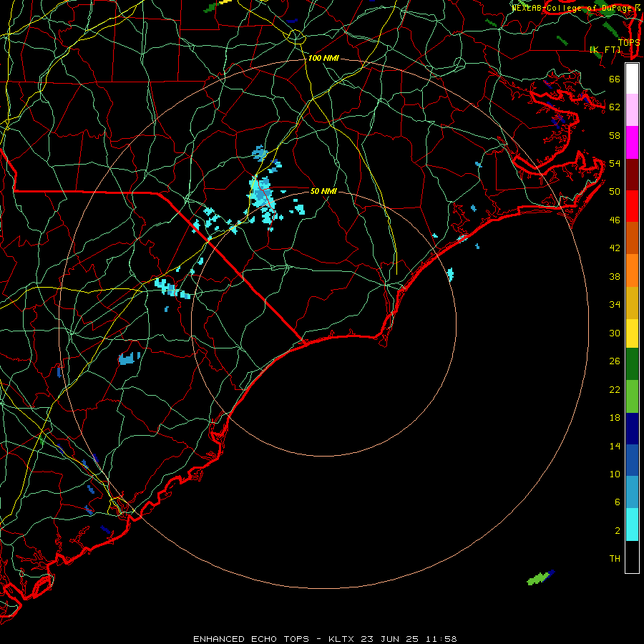The image size is (644, 644).
Task: Click the '10' legend value
Action: pos(615,474)
